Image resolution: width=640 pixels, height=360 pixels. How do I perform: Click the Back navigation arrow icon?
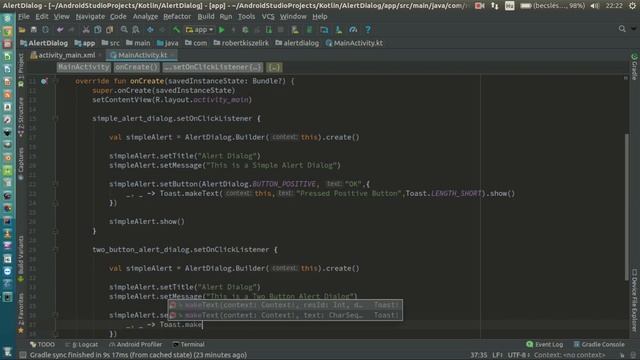(x=150, y=30)
